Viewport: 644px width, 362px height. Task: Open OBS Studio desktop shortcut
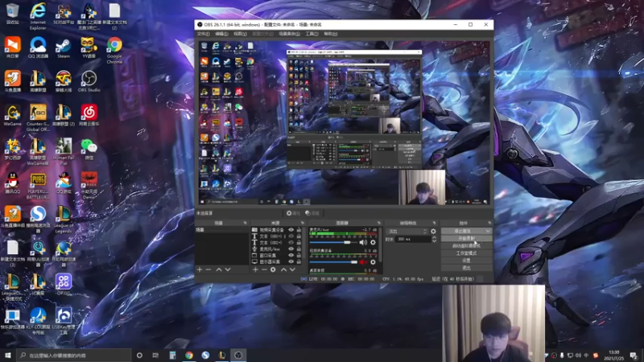pyautogui.click(x=89, y=81)
